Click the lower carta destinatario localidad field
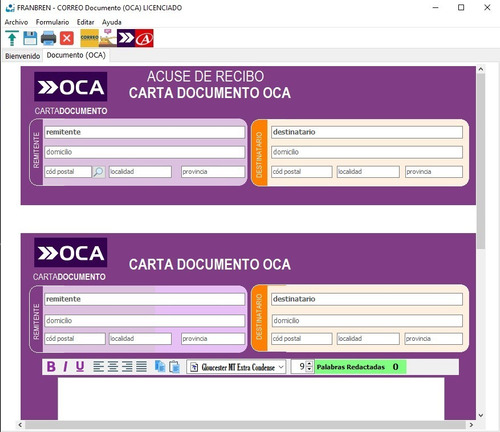 tap(368, 339)
